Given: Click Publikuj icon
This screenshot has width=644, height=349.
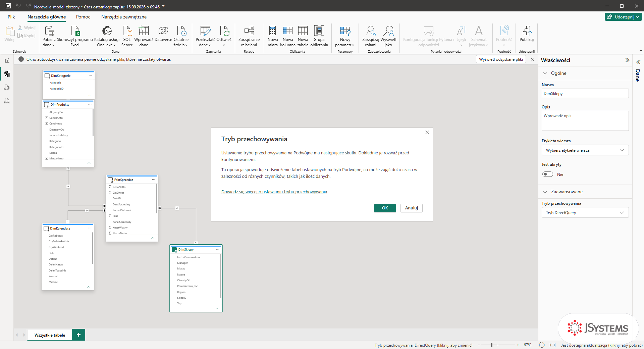Looking at the screenshot, I should coord(527,31).
